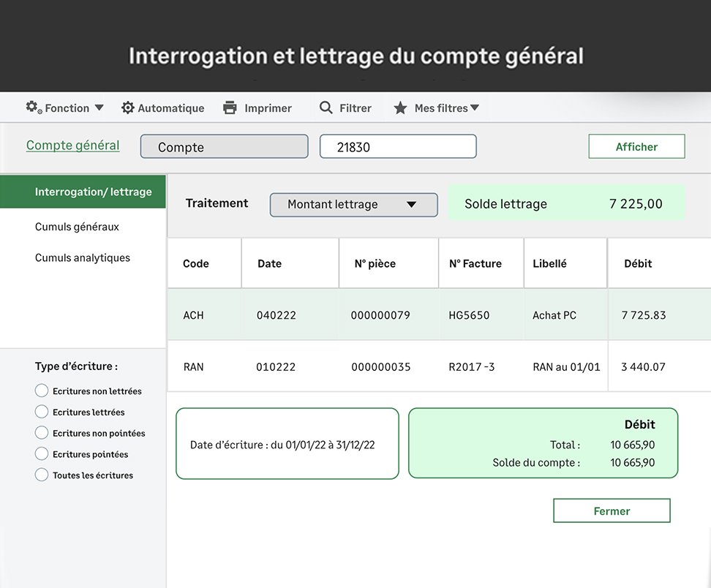
Task: Click the star icon for Mes filtres
Action: pyautogui.click(x=400, y=108)
